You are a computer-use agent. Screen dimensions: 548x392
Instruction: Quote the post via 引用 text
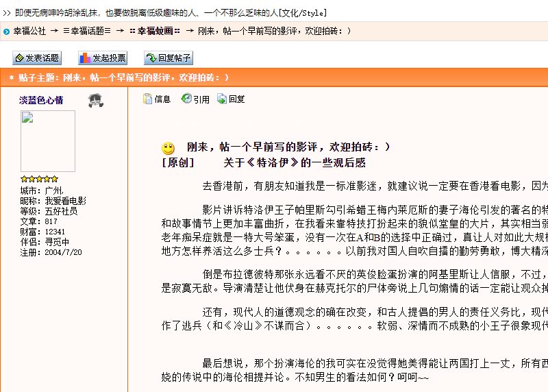click(x=201, y=99)
